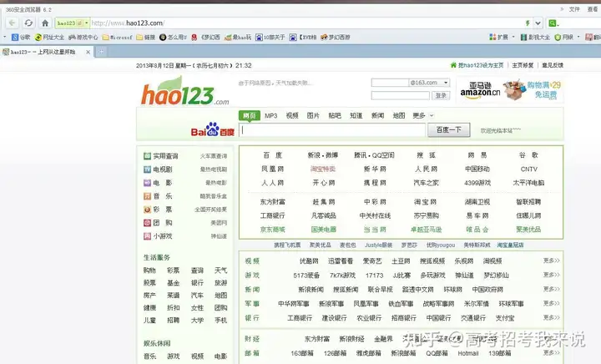Open the hao123 site badge dropdown arrow
Image resolution: width=601 pixels, height=364 pixels.
87,23
